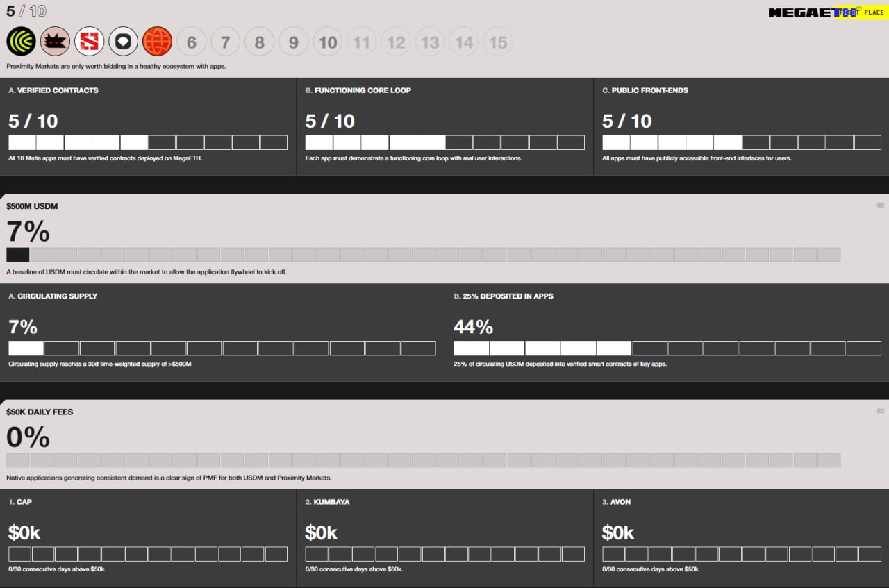Click the "$50K DAILY FEES" section title
Screen dimensions: 889x588
click(x=40, y=412)
